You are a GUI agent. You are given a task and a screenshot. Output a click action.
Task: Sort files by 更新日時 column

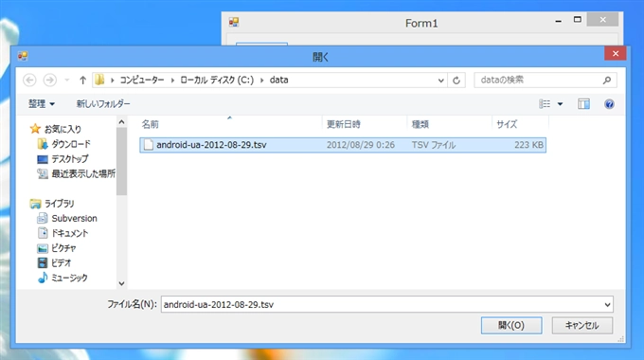344,124
